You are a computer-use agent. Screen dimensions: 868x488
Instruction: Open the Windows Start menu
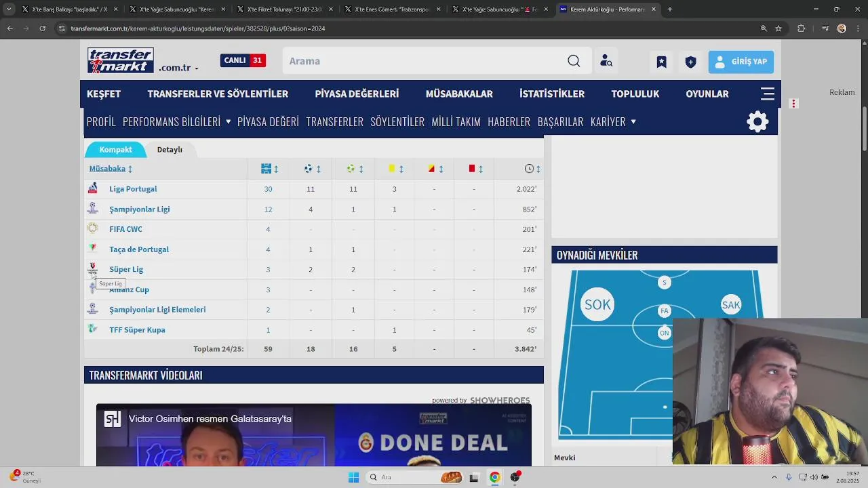click(x=353, y=477)
